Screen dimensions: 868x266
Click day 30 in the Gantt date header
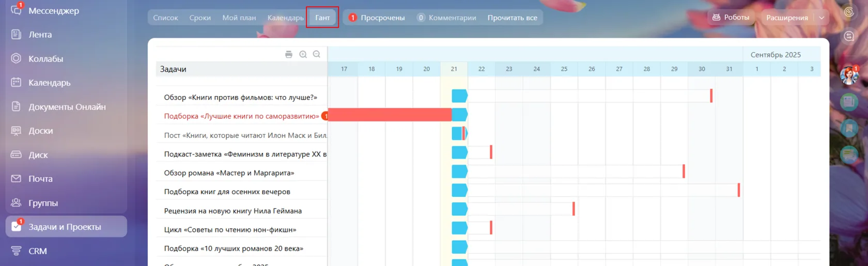coord(702,69)
